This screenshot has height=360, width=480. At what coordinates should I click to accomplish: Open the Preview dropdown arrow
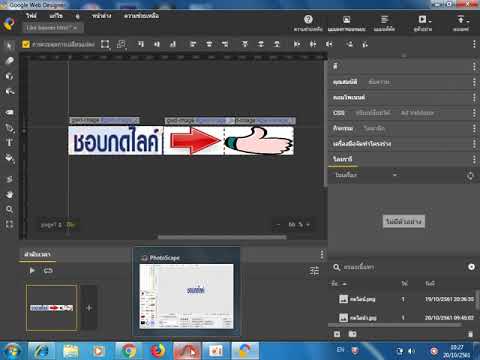430,21
